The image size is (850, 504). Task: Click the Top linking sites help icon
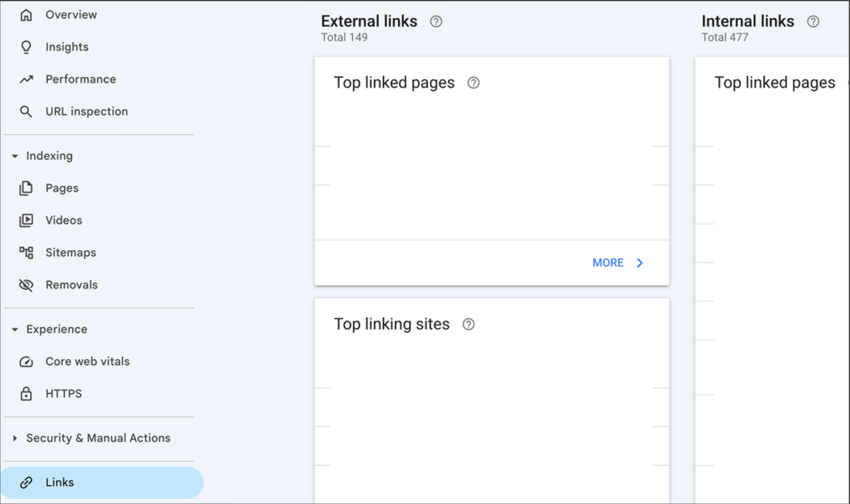469,324
